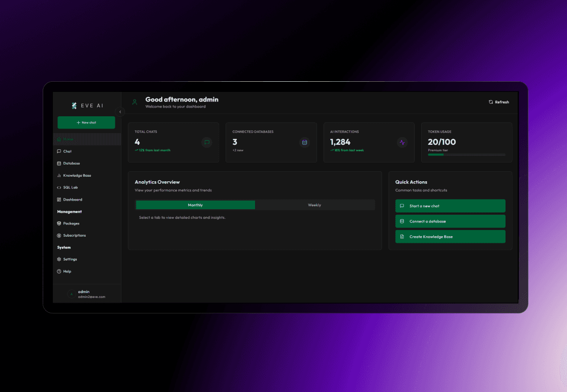The height and width of the screenshot is (392, 567).
Task: Go to Knowledge Base in sidebar
Action: (x=87, y=175)
